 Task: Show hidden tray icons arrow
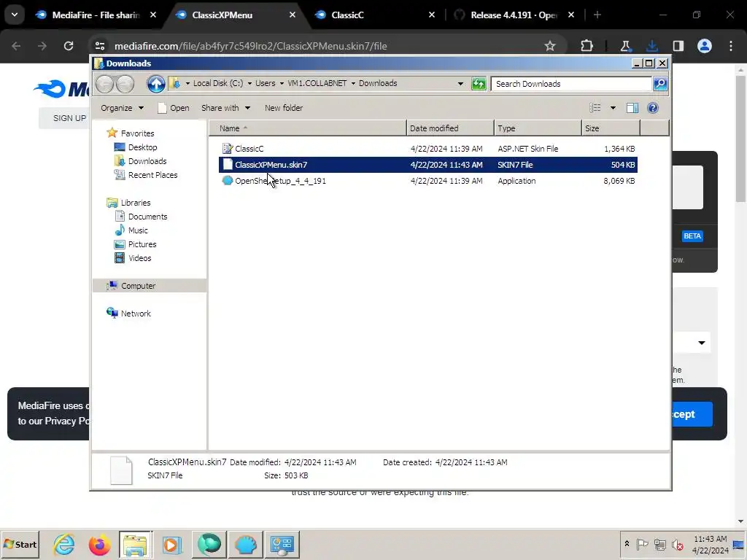click(x=627, y=544)
